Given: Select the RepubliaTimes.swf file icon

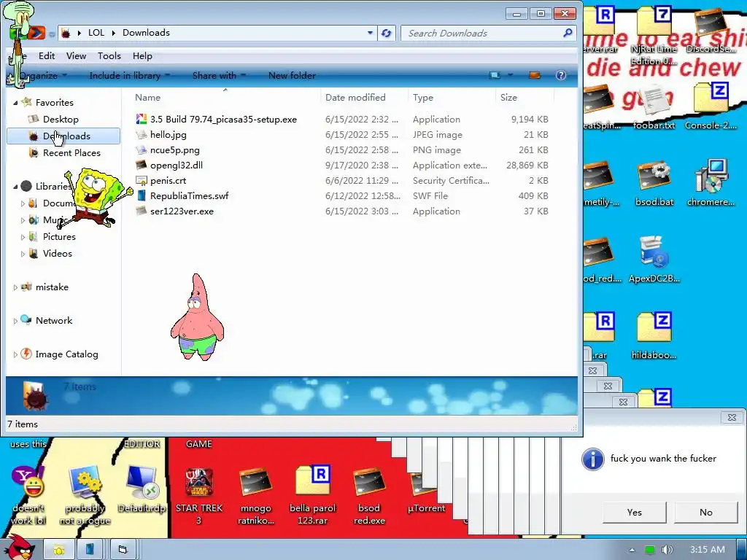Looking at the screenshot, I should click(x=141, y=195).
